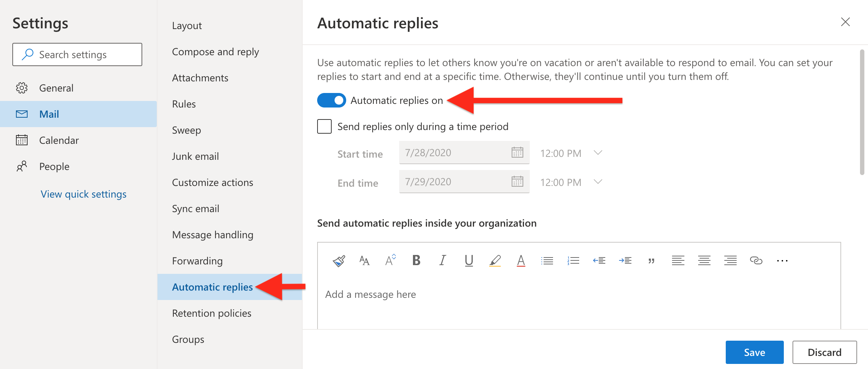Focus the Search settings field
Screen dimensions: 868x369
point(77,54)
